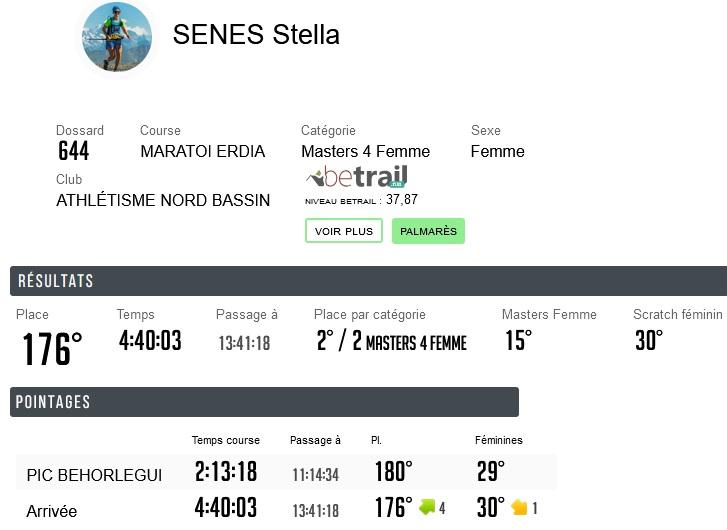This screenshot has height=530, width=727.
Task: Click the orange arrow rank loss icon
Action: pyautogui.click(x=519, y=507)
